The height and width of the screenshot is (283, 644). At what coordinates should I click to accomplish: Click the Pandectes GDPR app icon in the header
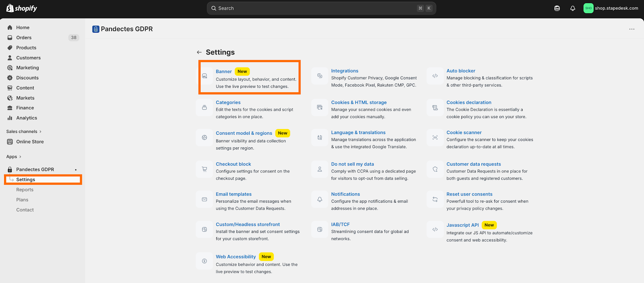pyautogui.click(x=96, y=29)
